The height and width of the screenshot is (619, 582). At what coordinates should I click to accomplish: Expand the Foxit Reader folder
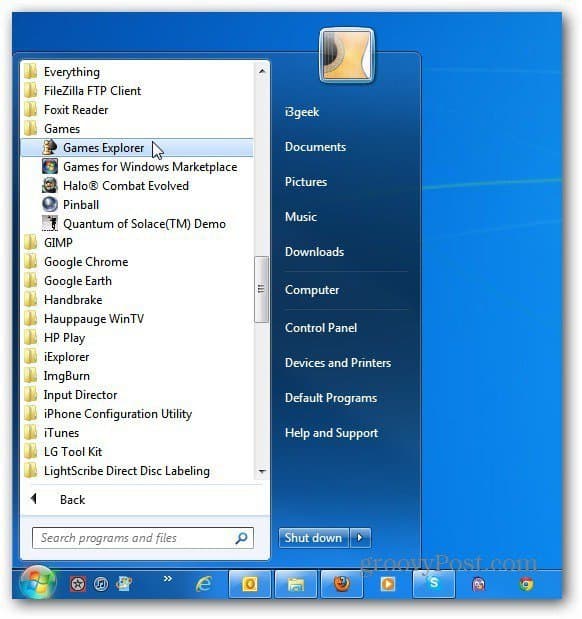point(66,110)
